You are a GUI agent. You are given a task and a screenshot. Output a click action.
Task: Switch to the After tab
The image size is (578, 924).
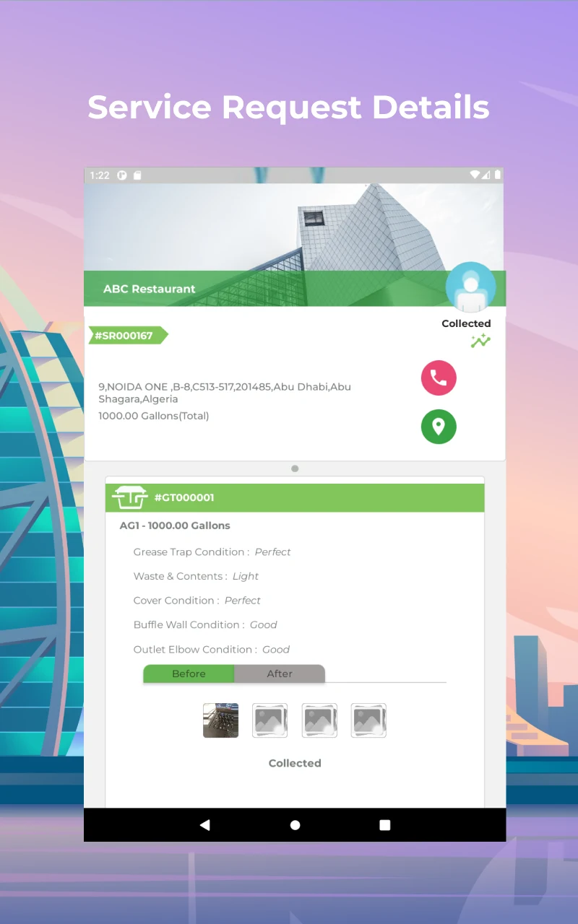pos(280,674)
